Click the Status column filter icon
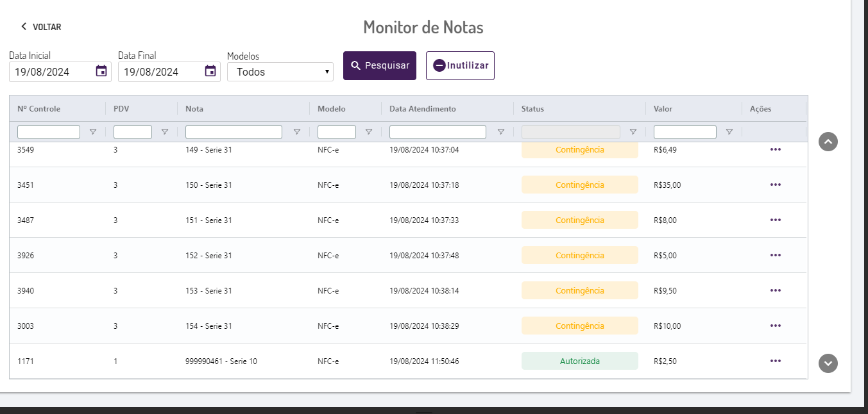The height and width of the screenshot is (414, 868). (x=633, y=132)
